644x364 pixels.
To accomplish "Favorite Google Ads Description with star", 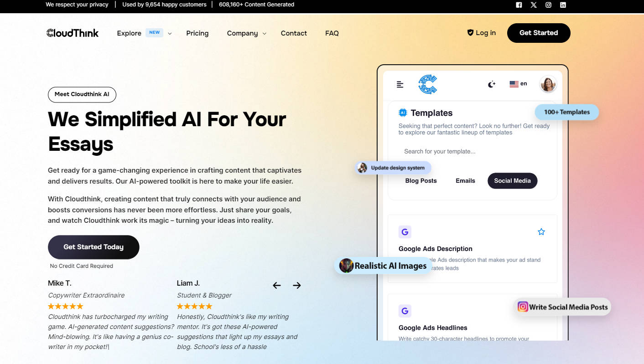I will pyautogui.click(x=541, y=232).
